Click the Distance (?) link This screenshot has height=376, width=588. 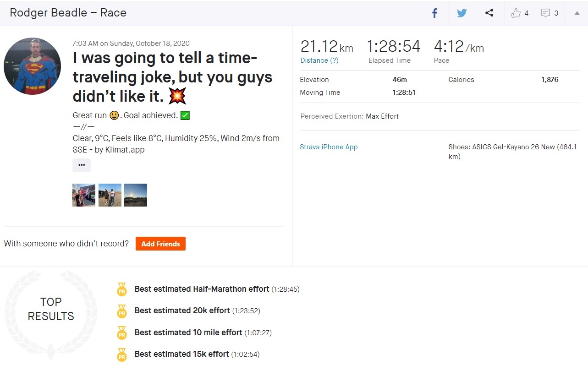click(319, 60)
